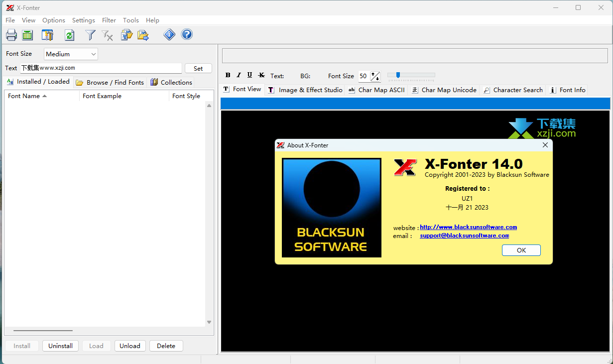Screen dimensions: 613x364
Task: Click the hammer tools toolbar icon
Action: pyautogui.click(x=48, y=35)
